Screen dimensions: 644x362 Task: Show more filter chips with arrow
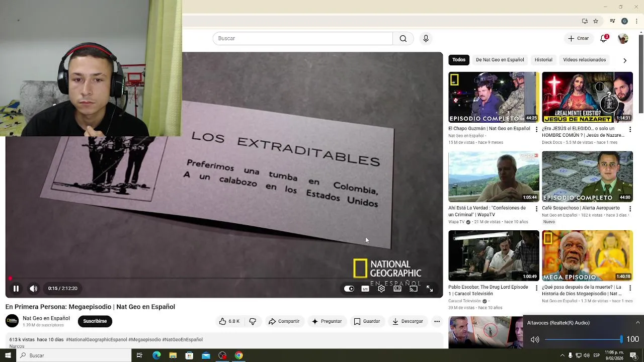tap(625, 60)
